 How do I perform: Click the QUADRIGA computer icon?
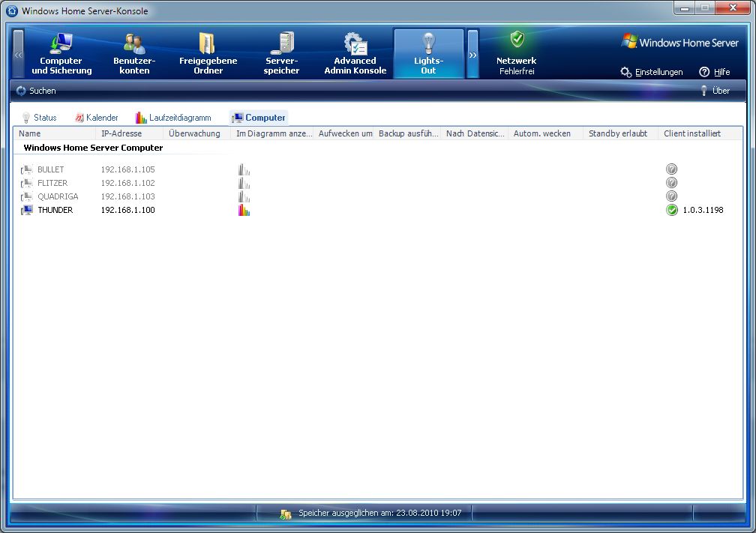27,196
